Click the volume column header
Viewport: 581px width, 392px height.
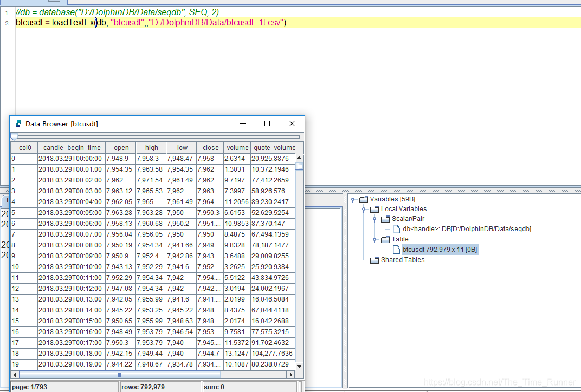coord(237,148)
